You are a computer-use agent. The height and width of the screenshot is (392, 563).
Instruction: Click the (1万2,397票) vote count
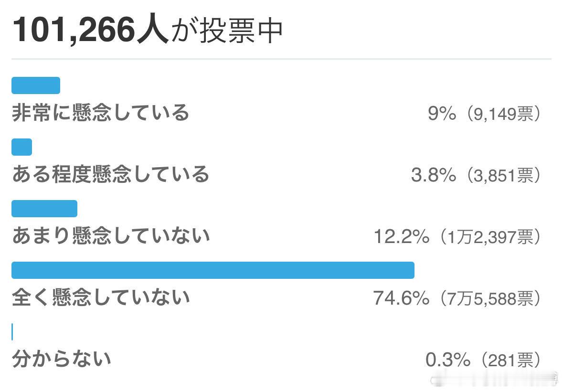pyautogui.click(x=489, y=236)
